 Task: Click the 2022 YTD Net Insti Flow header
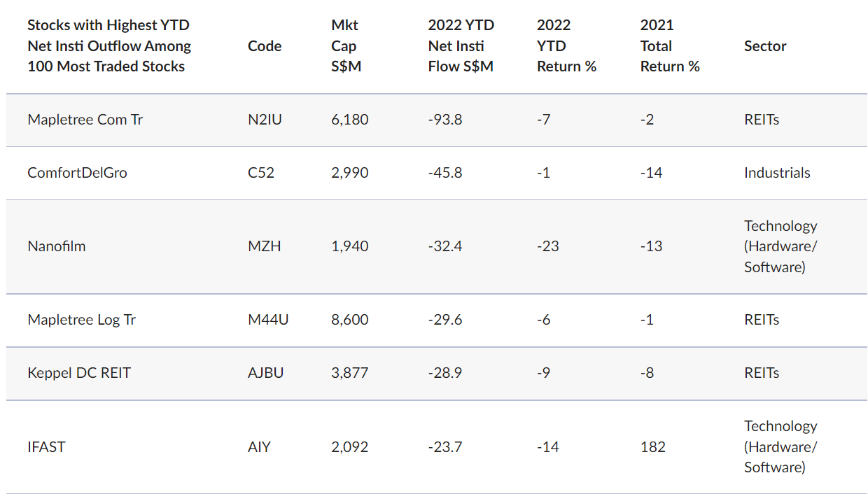461,46
